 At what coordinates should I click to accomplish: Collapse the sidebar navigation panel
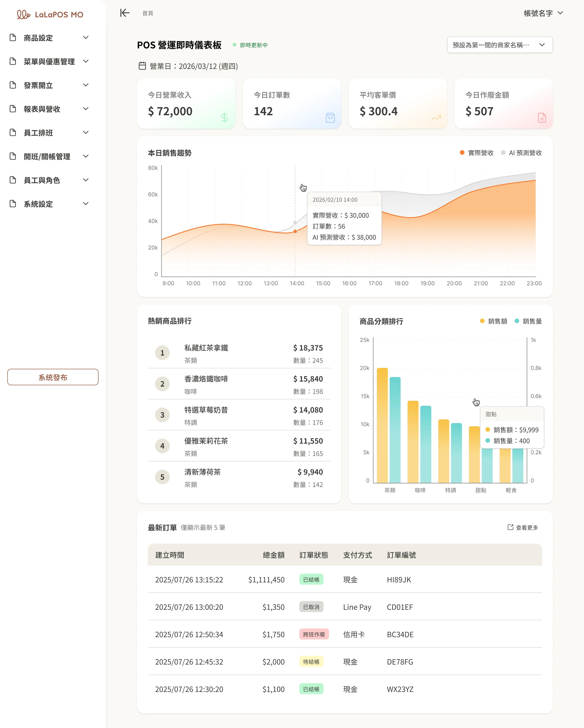pyautogui.click(x=125, y=13)
